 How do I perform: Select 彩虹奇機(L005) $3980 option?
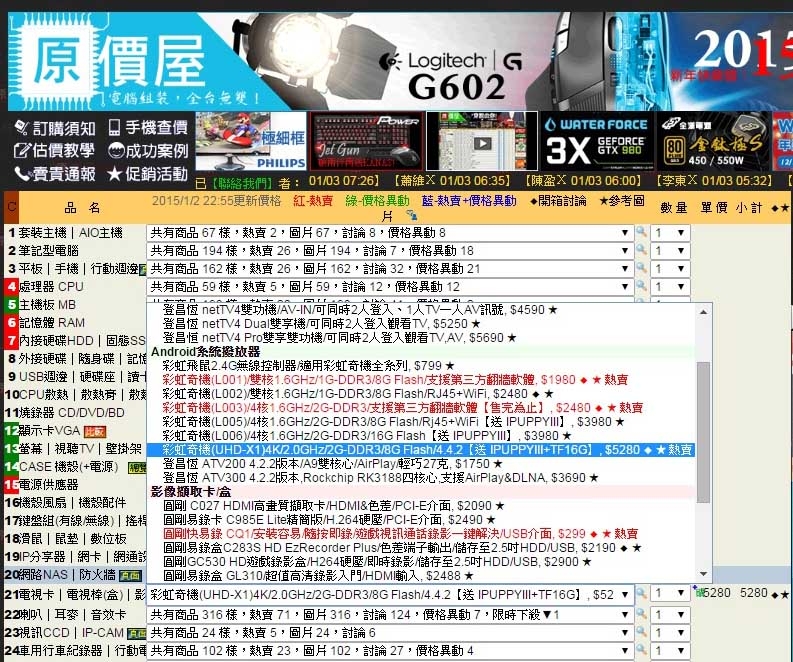point(393,422)
